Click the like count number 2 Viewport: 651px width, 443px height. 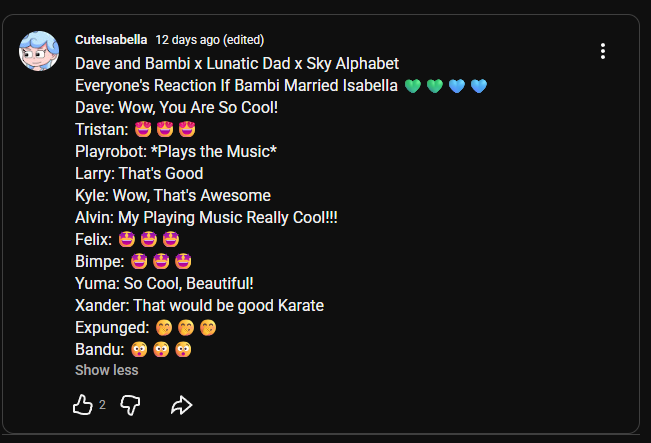click(x=102, y=405)
